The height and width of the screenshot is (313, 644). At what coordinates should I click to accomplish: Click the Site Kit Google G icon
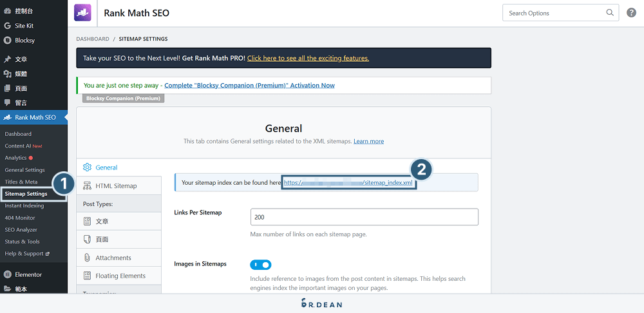(x=7, y=26)
